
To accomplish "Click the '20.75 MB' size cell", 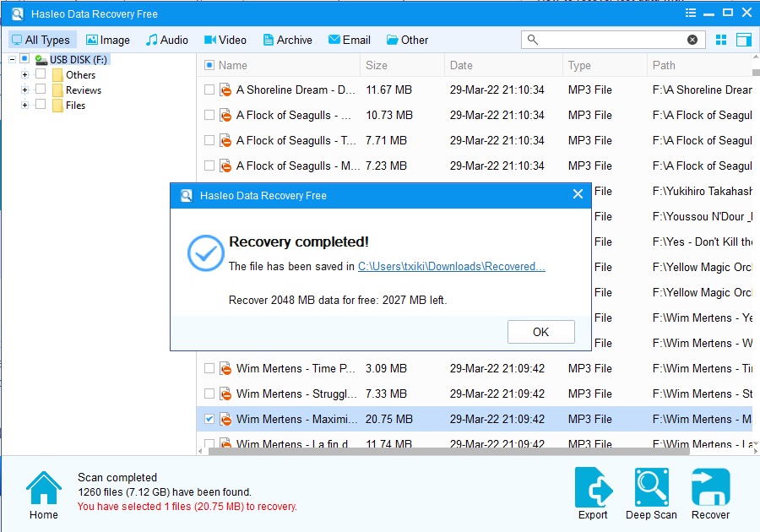I will pyautogui.click(x=388, y=419).
